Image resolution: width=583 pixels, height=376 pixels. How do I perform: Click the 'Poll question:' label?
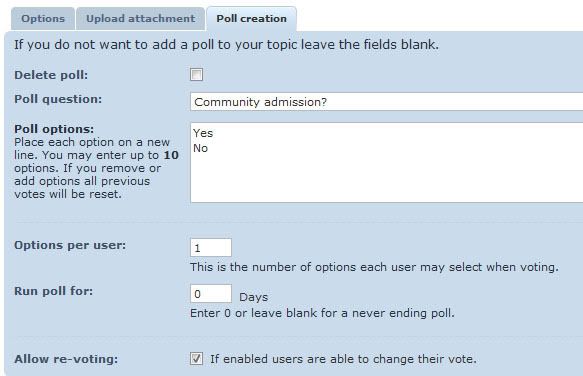58,99
